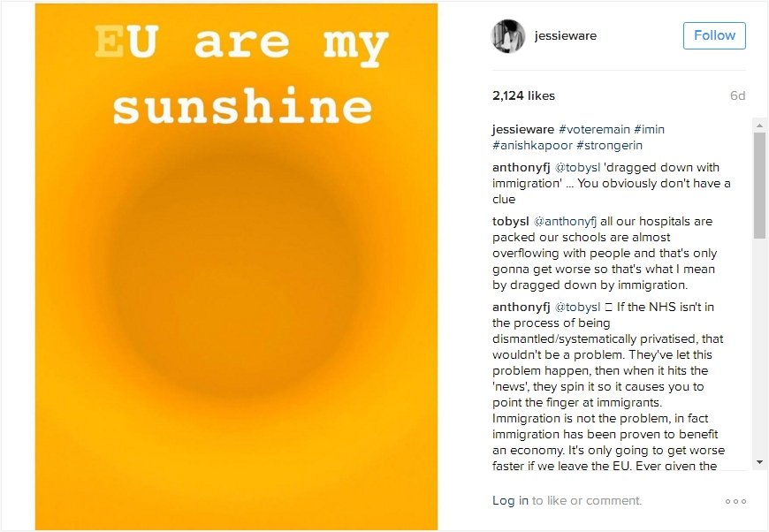Open anthonyfj's profile from the first comment
Viewport: 769px width, 532px height.
pos(522,168)
